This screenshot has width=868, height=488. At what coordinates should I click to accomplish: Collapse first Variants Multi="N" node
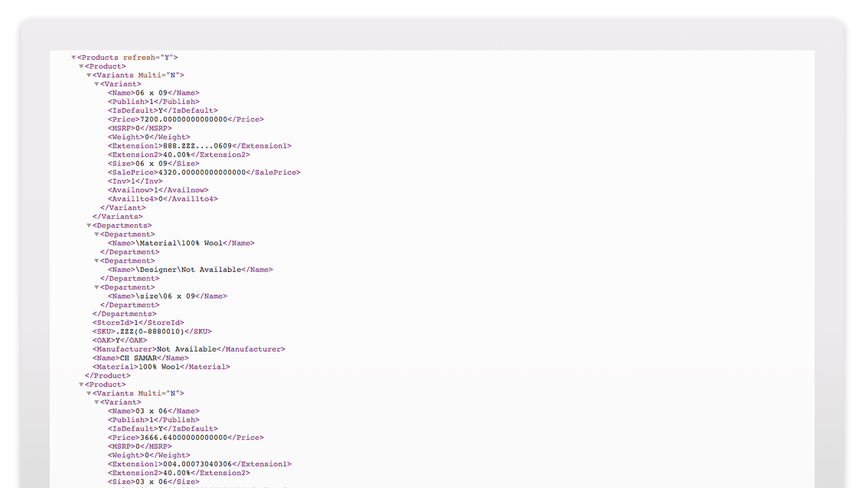point(89,75)
